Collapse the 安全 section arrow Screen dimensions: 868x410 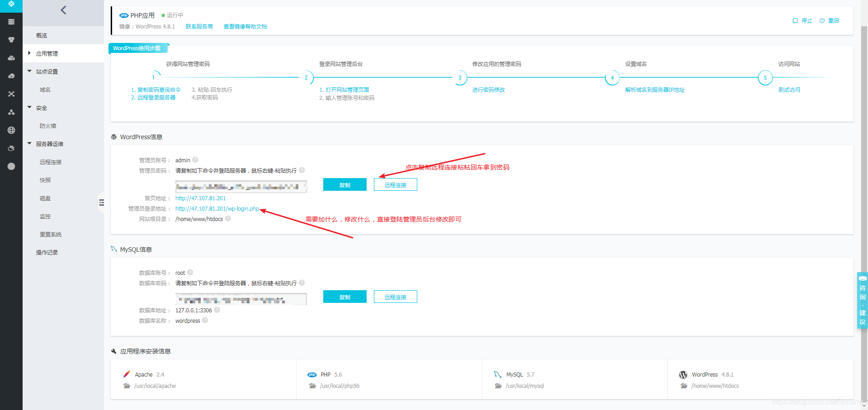[29, 107]
